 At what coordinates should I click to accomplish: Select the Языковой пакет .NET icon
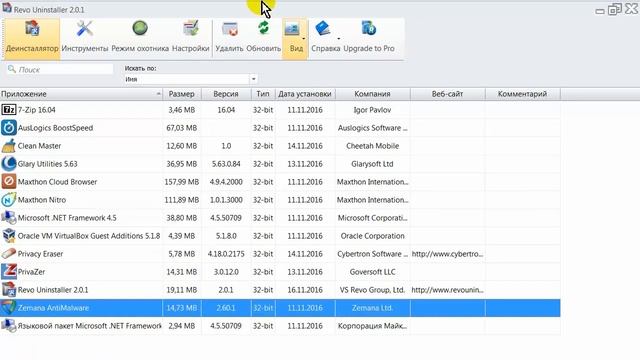[9, 325]
